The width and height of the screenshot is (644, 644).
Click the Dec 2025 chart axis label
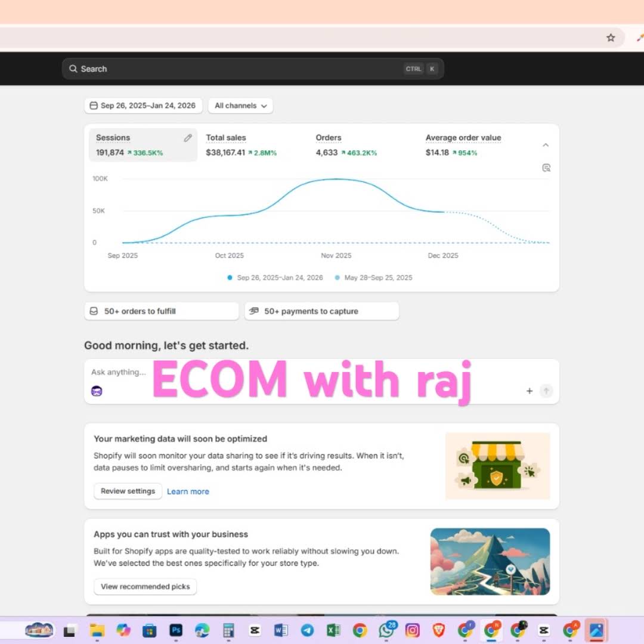pos(442,255)
